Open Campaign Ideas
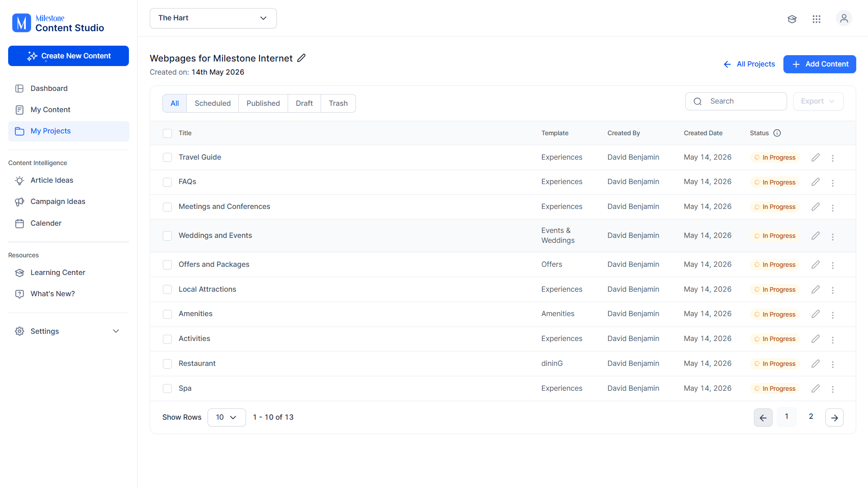 pyautogui.click(x=69, y=202)
